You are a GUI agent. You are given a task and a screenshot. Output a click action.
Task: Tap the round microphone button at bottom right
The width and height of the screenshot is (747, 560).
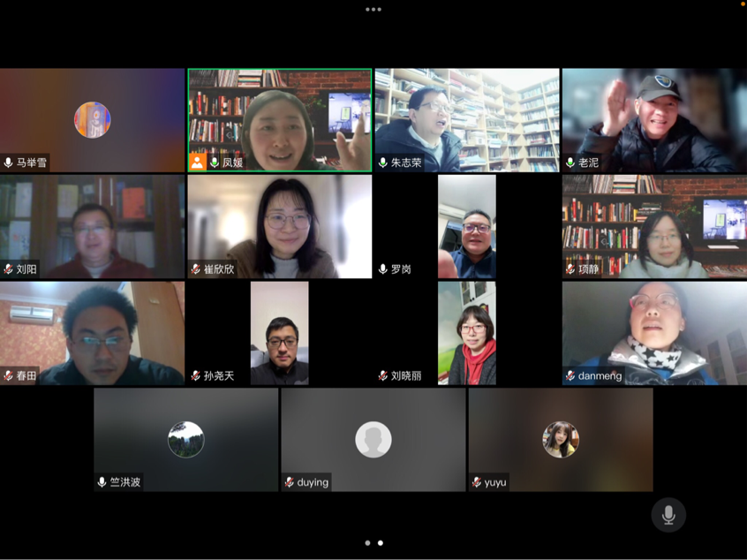(668, 515)
